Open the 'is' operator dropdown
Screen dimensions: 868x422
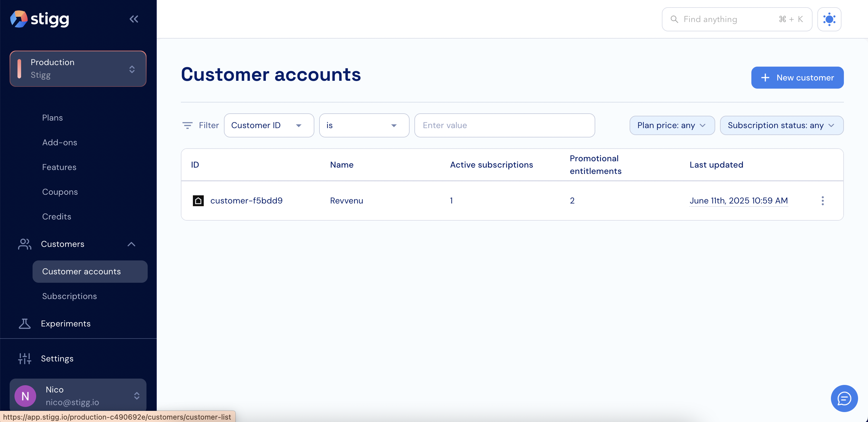364,125
